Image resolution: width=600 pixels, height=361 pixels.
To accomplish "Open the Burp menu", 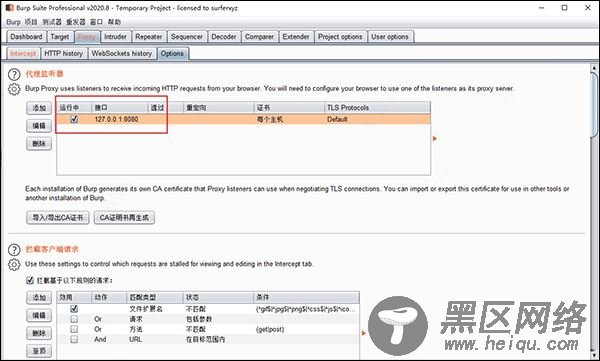I will tap(13, 22).
